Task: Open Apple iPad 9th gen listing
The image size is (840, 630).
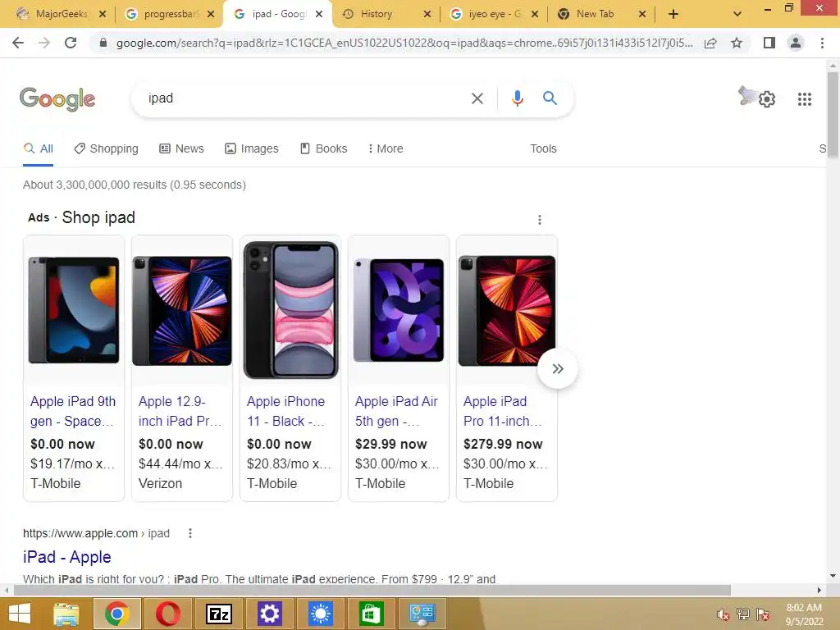Action: point(73,411)
